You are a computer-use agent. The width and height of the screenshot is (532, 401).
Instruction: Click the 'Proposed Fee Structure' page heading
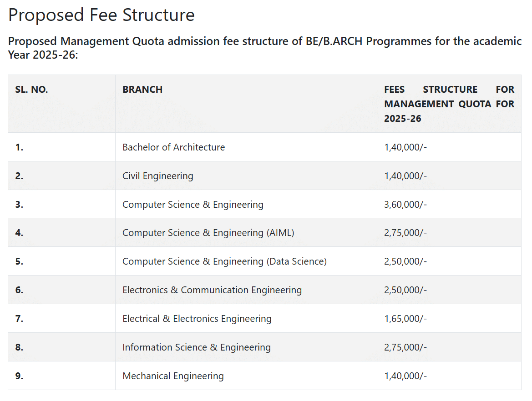pos(101,15)
